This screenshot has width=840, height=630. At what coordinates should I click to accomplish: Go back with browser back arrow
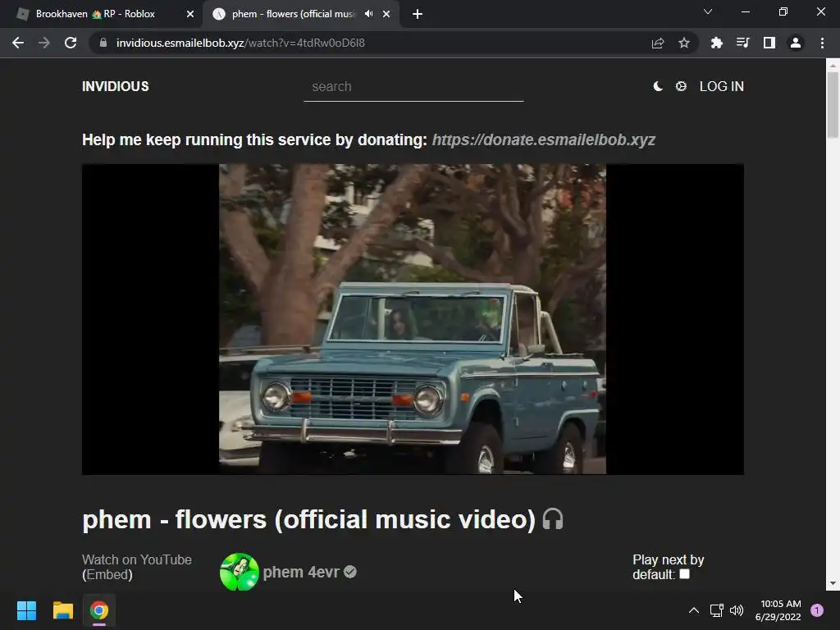coord(18,43)
